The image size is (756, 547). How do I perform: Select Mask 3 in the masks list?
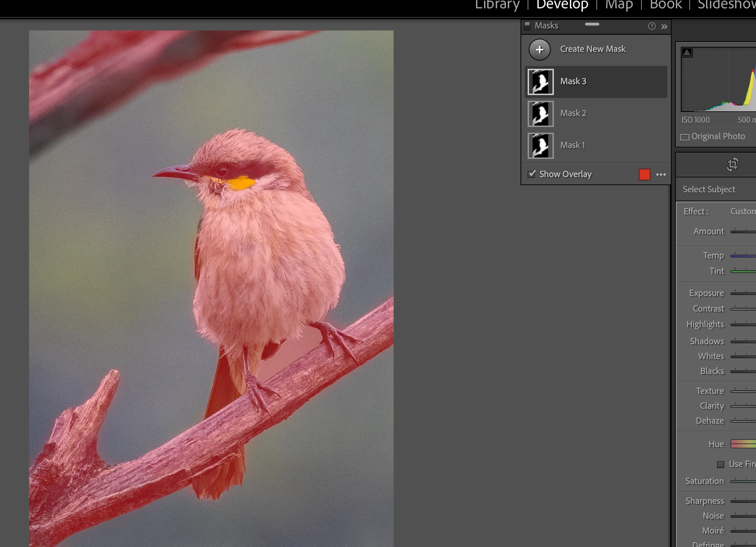coord(573,82)
